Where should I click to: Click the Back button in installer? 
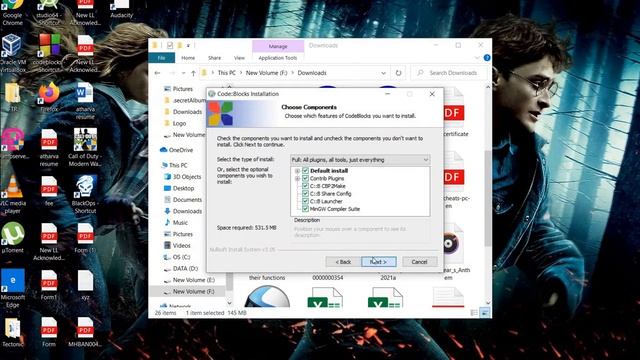[343, 262]
